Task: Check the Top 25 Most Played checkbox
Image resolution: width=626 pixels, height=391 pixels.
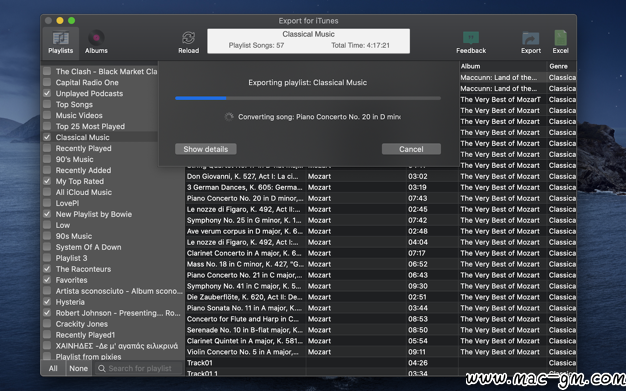Action: (47, 126)
